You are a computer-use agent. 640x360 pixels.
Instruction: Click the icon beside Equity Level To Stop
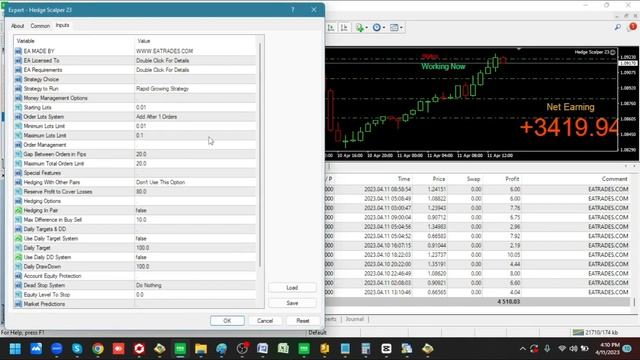coord(18,295)
